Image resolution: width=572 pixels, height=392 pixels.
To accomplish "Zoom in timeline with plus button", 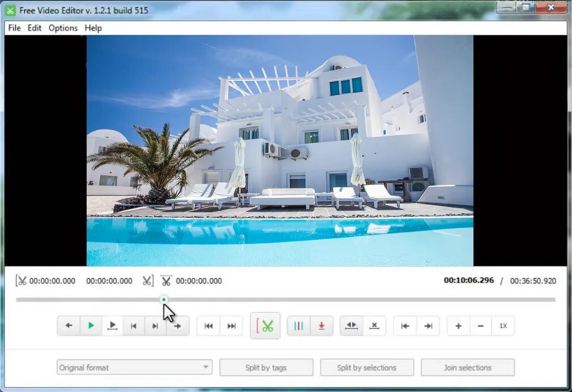I will point(459,326).
